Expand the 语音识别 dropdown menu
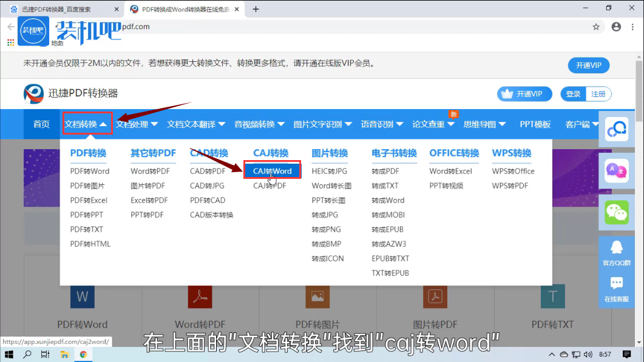The image size is (644, 362). pyautogui.click(x=381, y=124)
